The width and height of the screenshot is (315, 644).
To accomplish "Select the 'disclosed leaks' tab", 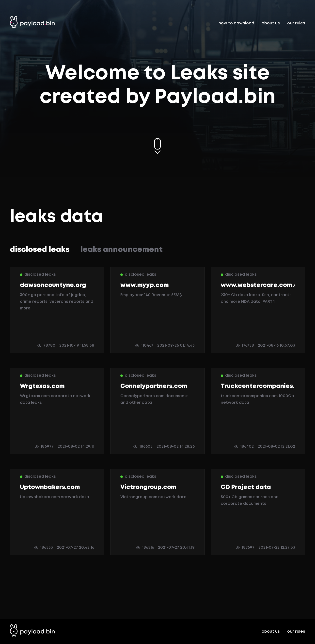I will pyautogui.click(x=40, y=249).
